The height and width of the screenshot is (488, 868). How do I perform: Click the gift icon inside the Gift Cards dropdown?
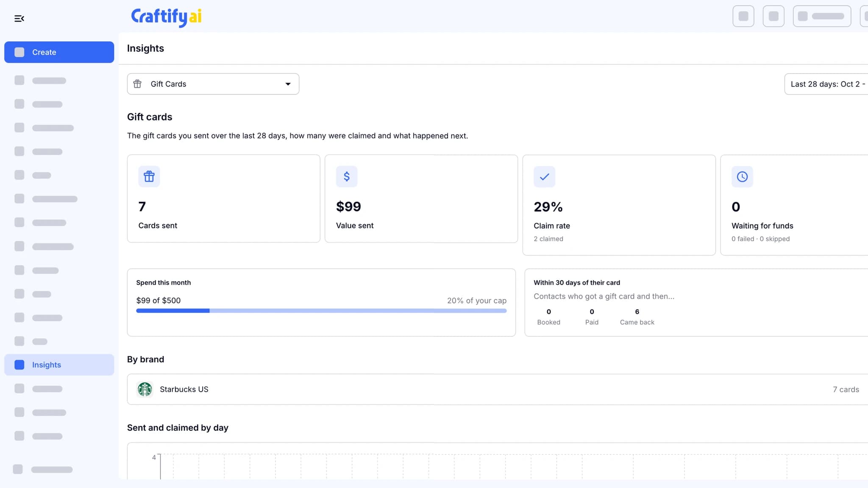[x=137, y=84]
